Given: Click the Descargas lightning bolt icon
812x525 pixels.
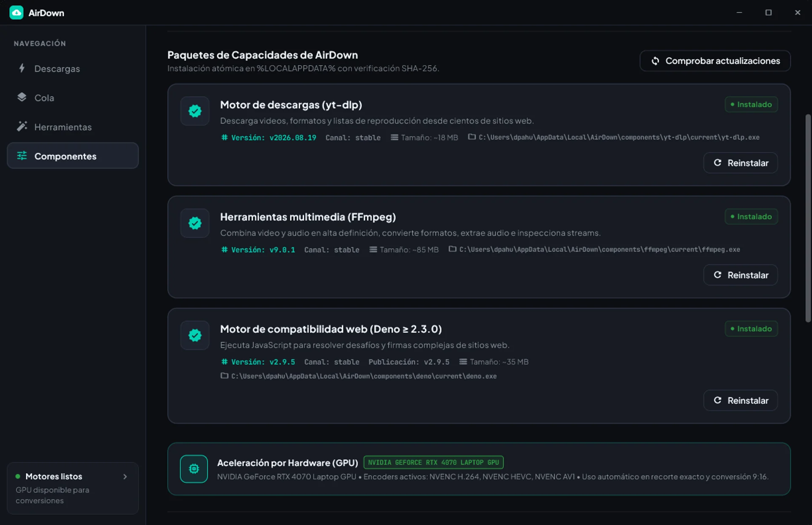Looking at the screenshot, I should pos(22,68).
